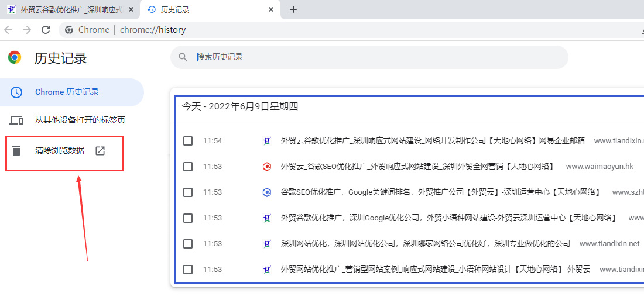Select checkbox for the www.waimaoyun.hk entry
Viewport: 644px width, 300px height.
click(188, 167)
